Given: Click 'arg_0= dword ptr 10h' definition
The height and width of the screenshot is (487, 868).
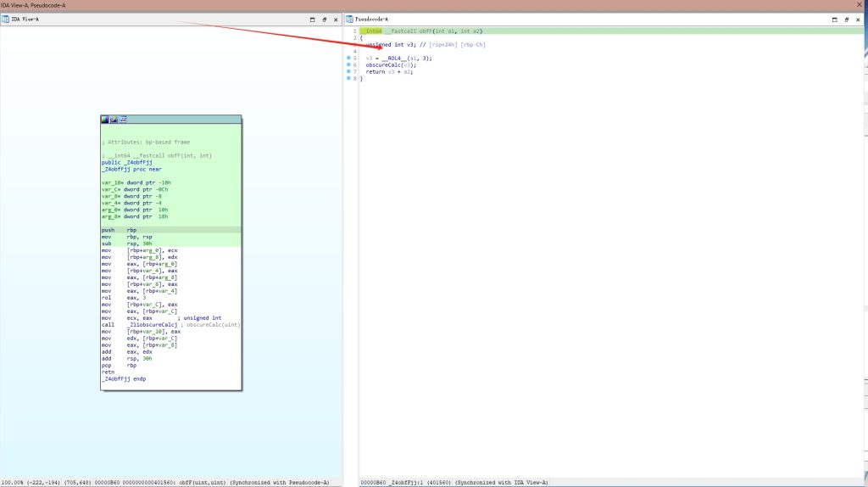Looking at the screenshot, I should [135, 210].
